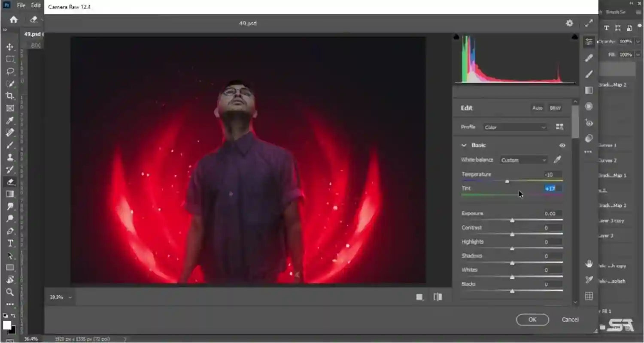This screenshot has width=644, height=343.
Task: Select the Clone Stamp tool
Action: [x=10, y=157]
